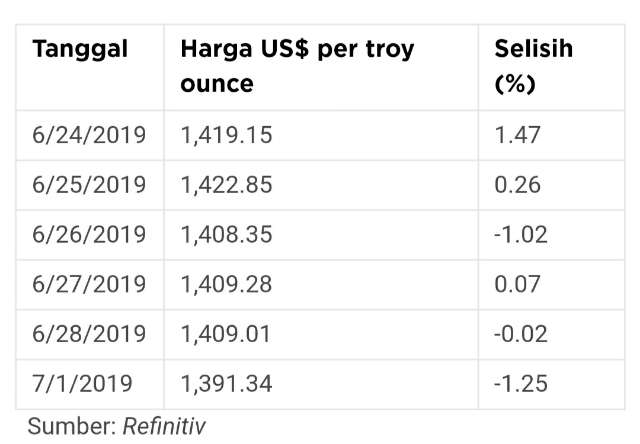
Task: Select the price value 1,422.85
Action: [x=226, y=185]
